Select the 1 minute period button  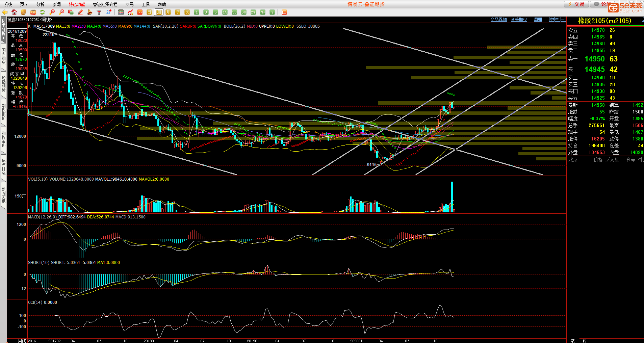tap(197, 12)
